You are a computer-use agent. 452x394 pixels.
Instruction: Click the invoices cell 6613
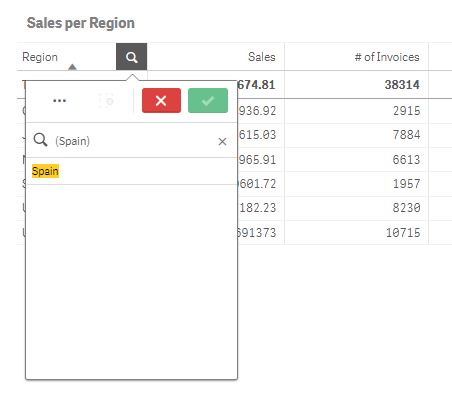click(406, 160)
